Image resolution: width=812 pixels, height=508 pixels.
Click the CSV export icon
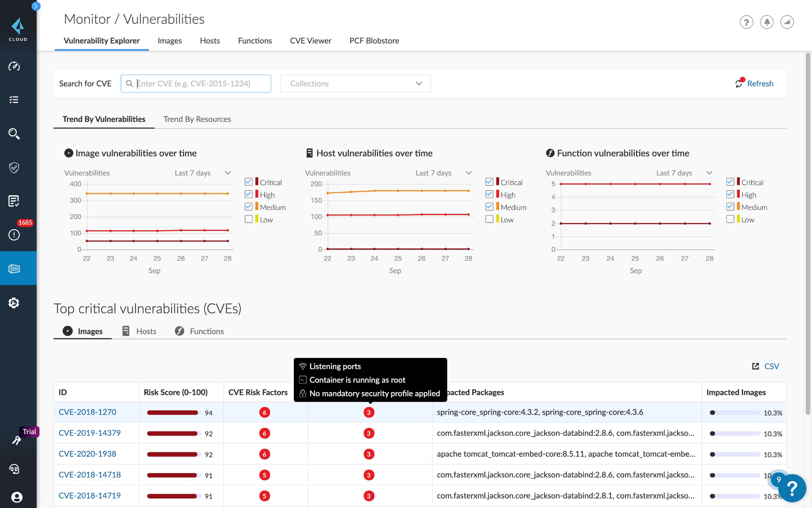point(756,366)
